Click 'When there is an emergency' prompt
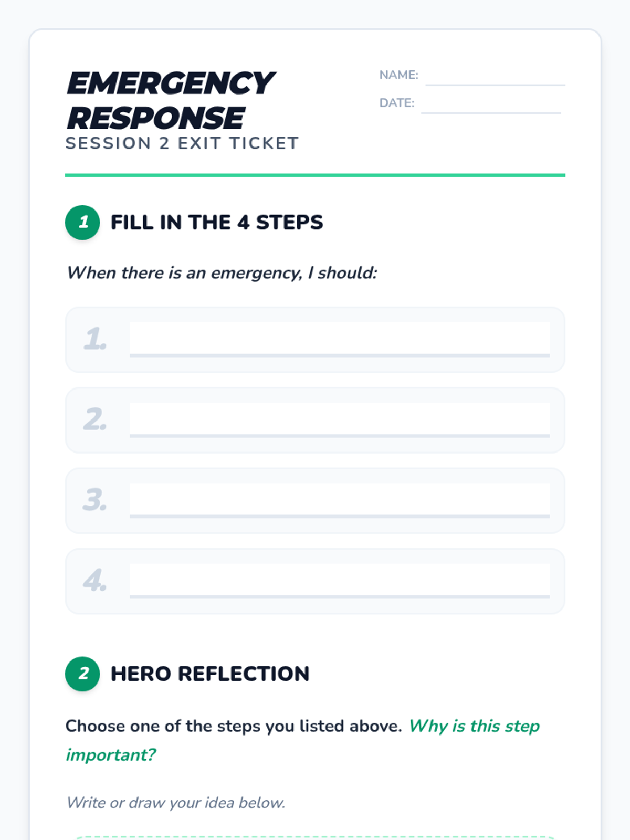 pos(222,273)
